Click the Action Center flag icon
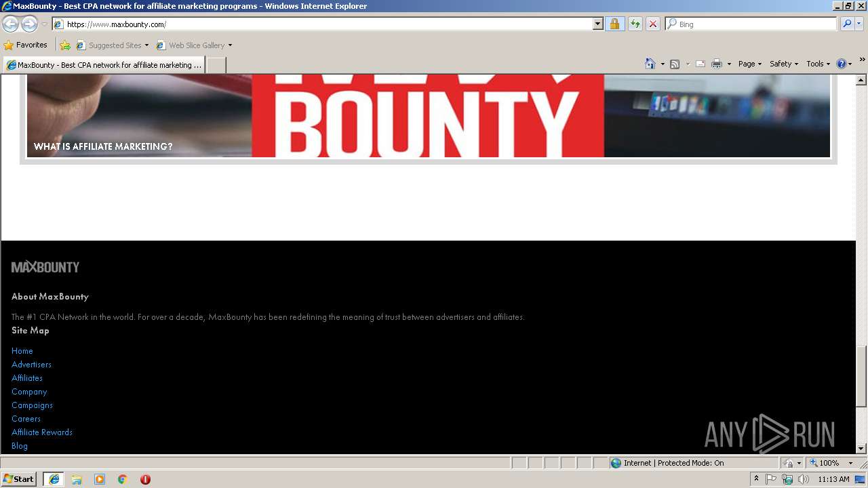This screenshot has height=488, width=868. pos(771,479)
